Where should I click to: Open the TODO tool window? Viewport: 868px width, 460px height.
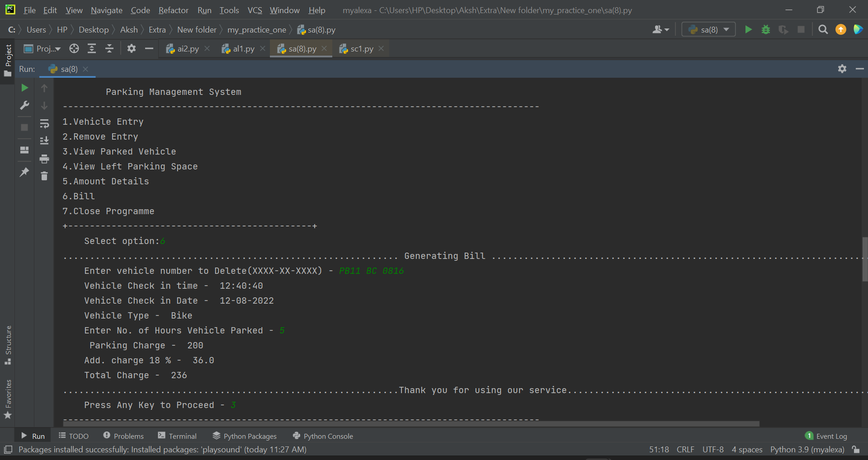pos(74,436)
